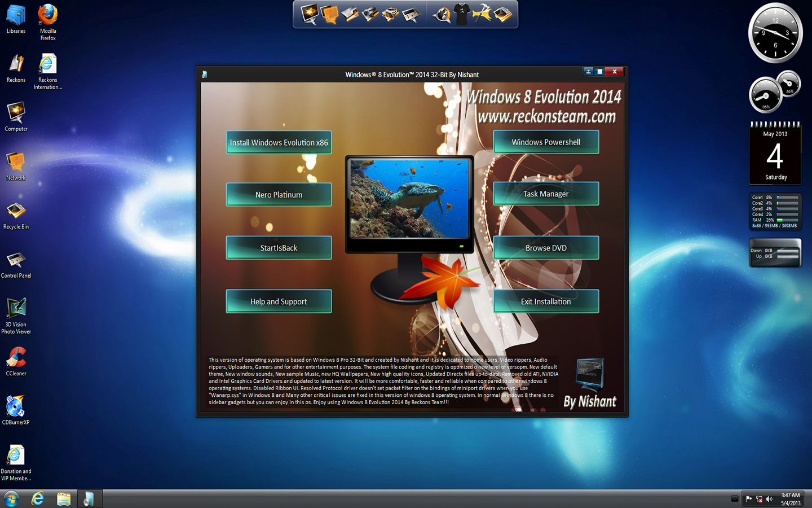
Task: Open the Network desktop icon
Action: 16,166
